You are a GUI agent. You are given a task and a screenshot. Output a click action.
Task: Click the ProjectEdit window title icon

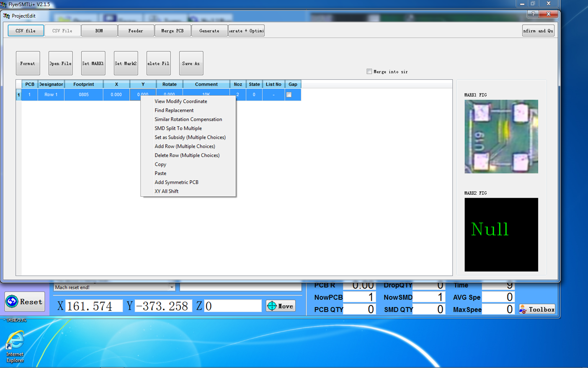(6, 16)
